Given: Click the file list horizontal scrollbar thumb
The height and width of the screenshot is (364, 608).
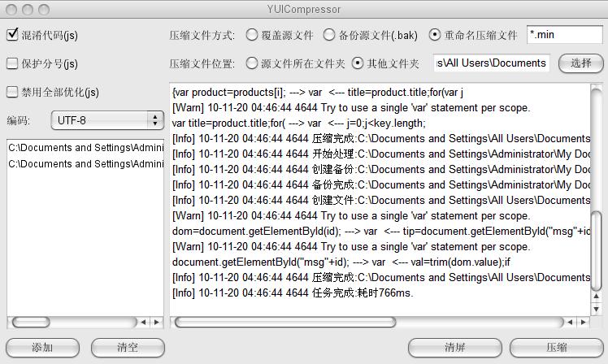Looking at the screenshot, I should [31, 322].
